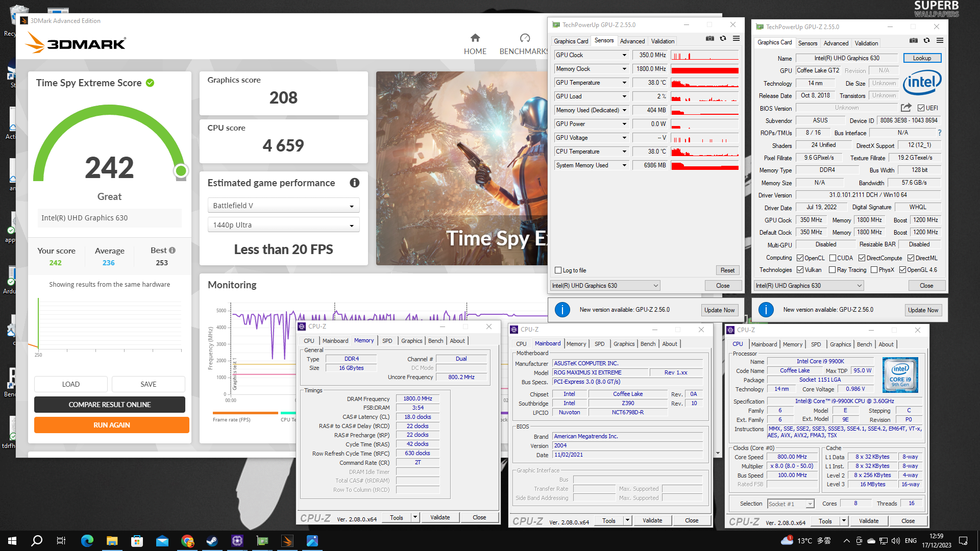The width and height of the screenshot is (980, 551).
Task: Click Time Spy Extreme preview image
Action: (461, 168)
